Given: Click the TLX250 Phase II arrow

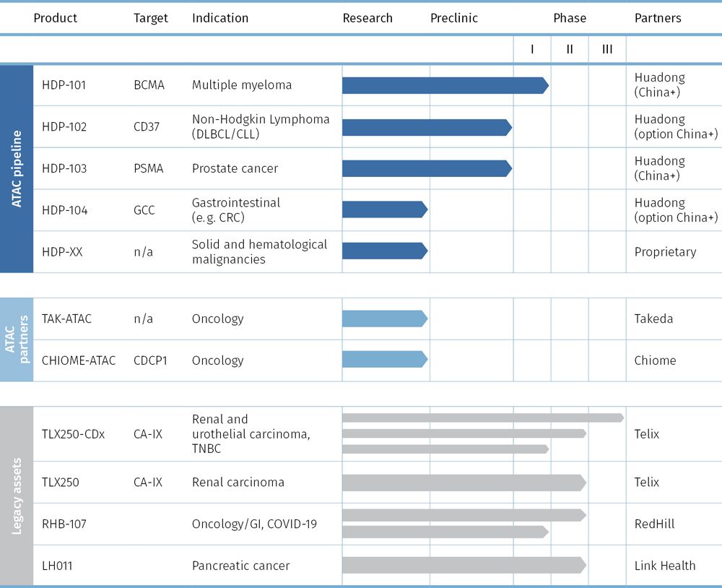Looking at the screenshot, I should (x=462, y=482).
